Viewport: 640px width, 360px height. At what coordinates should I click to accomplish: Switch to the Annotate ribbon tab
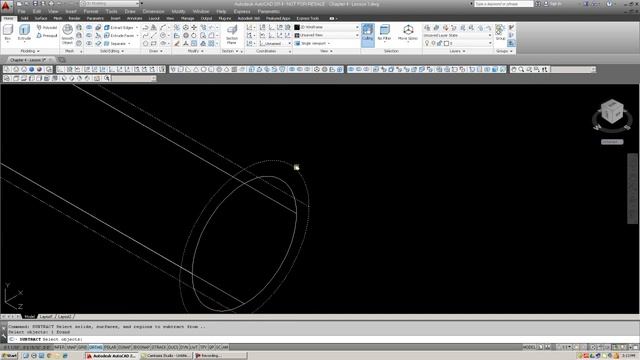(x=134, y=18)
